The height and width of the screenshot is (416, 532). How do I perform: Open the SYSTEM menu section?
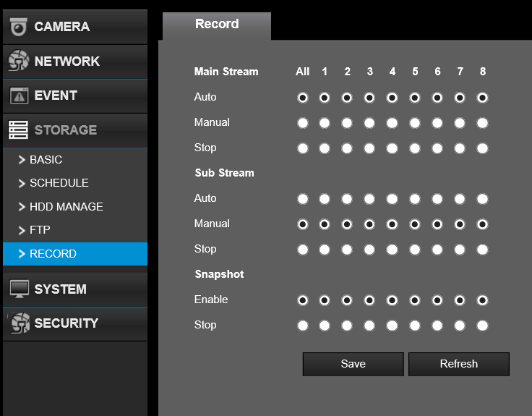click(75, 289)
